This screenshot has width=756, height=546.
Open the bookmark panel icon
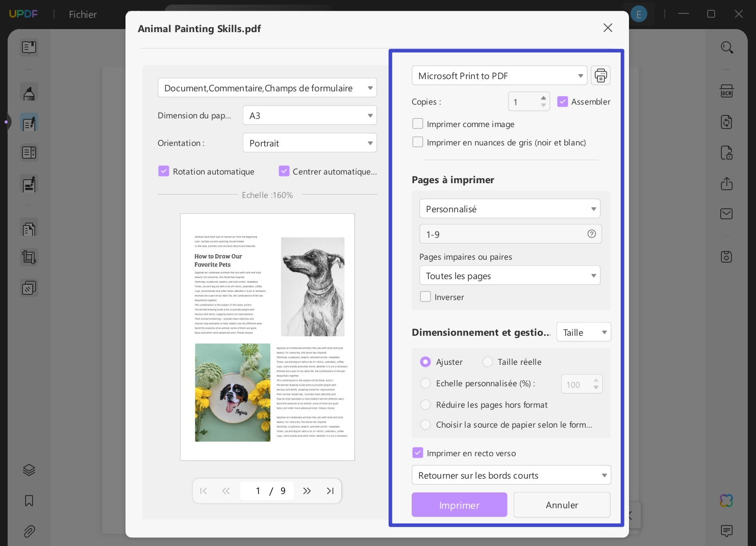[x=29, y=501]
